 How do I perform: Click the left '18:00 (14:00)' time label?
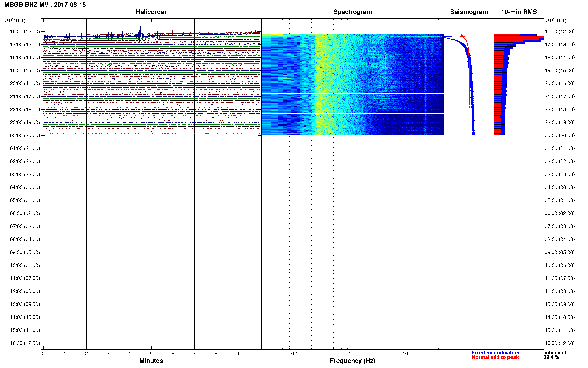[x=25, y=57]
